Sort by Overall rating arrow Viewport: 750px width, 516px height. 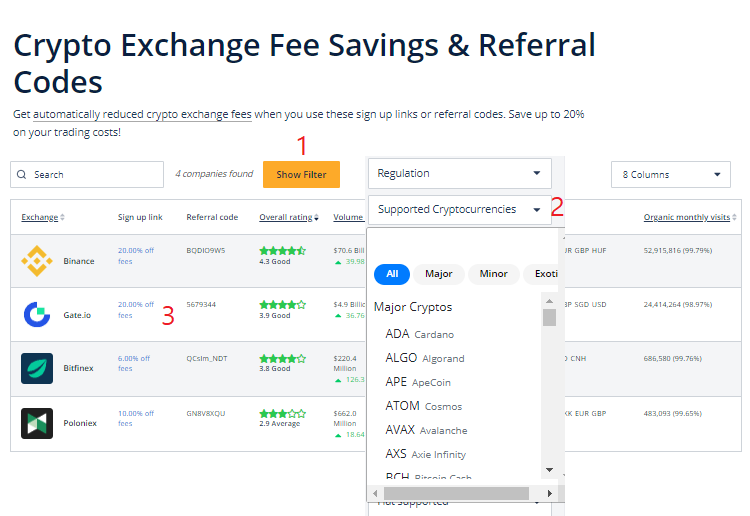[x=317, y=218]
